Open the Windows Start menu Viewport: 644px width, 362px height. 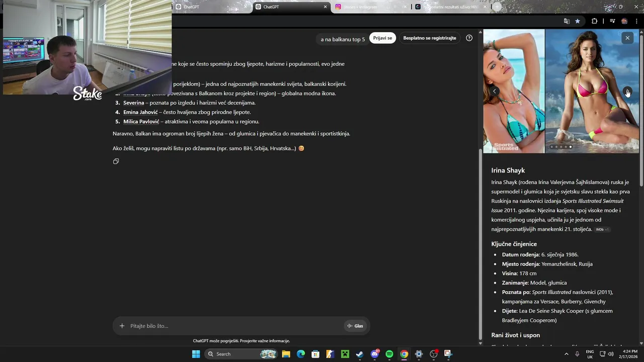point(196,354)
